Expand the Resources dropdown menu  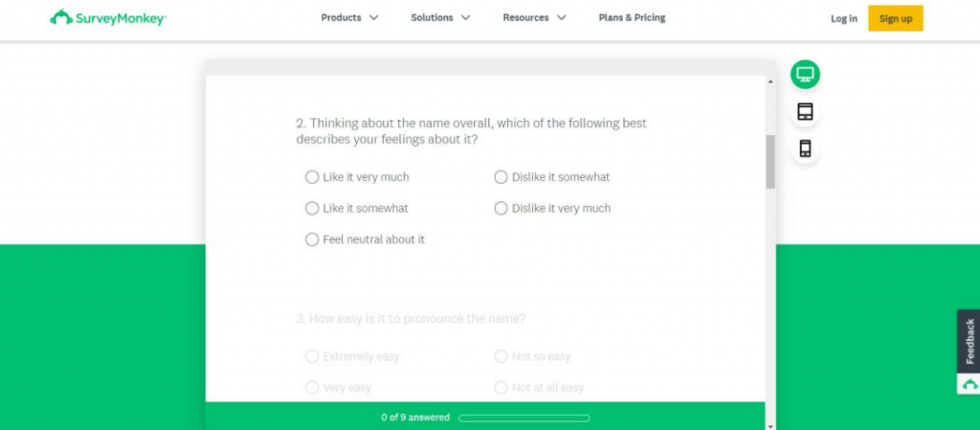click(534, 17)
